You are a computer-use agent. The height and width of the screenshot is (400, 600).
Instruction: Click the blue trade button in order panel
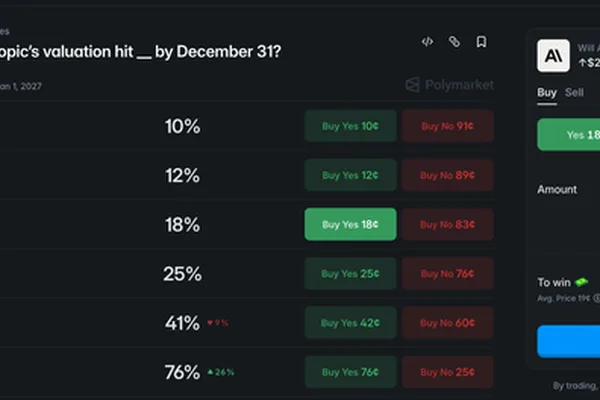tap(569, 341)
